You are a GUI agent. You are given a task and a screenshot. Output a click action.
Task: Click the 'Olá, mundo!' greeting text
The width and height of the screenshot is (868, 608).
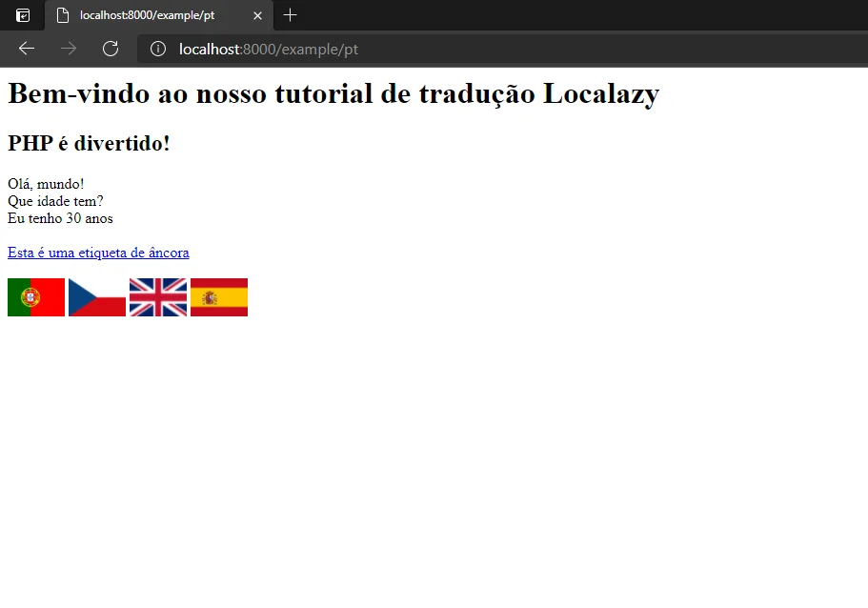coord(45,183)
